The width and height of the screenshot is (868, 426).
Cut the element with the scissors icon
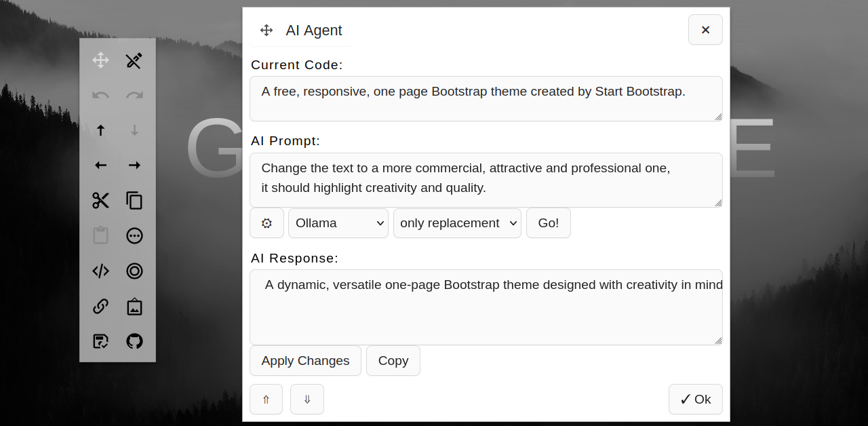[101, 200]
